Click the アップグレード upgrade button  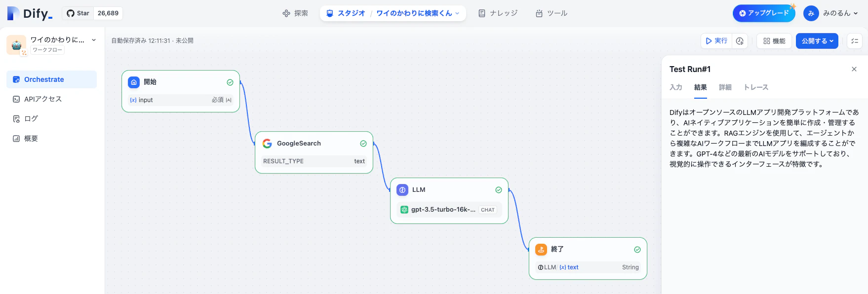click(764, 13)
